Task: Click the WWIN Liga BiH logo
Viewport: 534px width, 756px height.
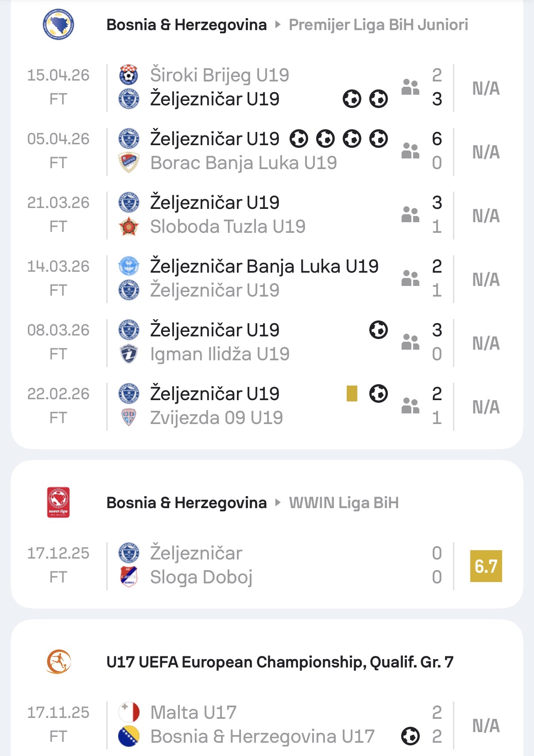Action: tap(58, 502)
